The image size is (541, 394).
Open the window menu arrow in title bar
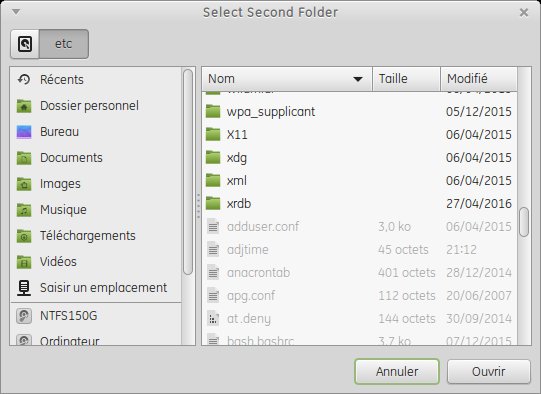click(x=16, y=12)
